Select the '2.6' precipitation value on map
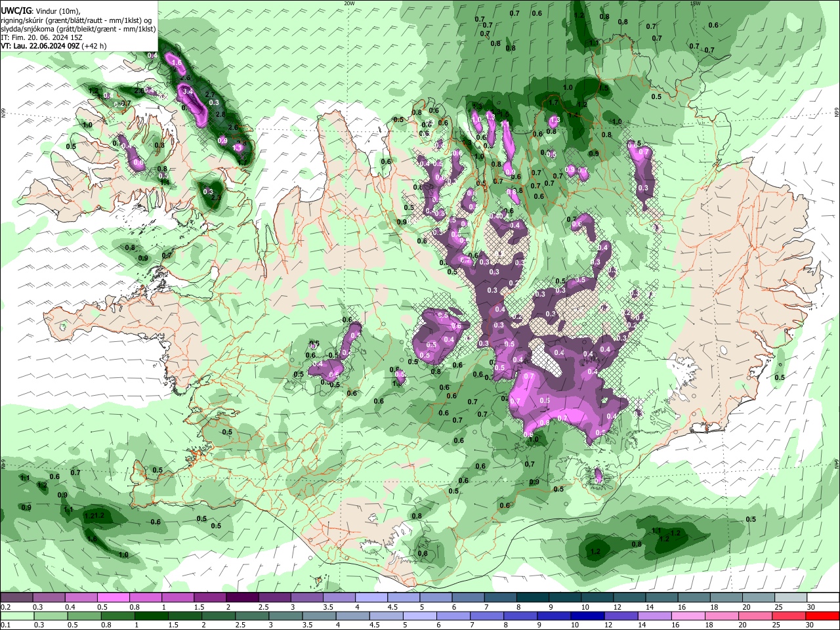 232,127
